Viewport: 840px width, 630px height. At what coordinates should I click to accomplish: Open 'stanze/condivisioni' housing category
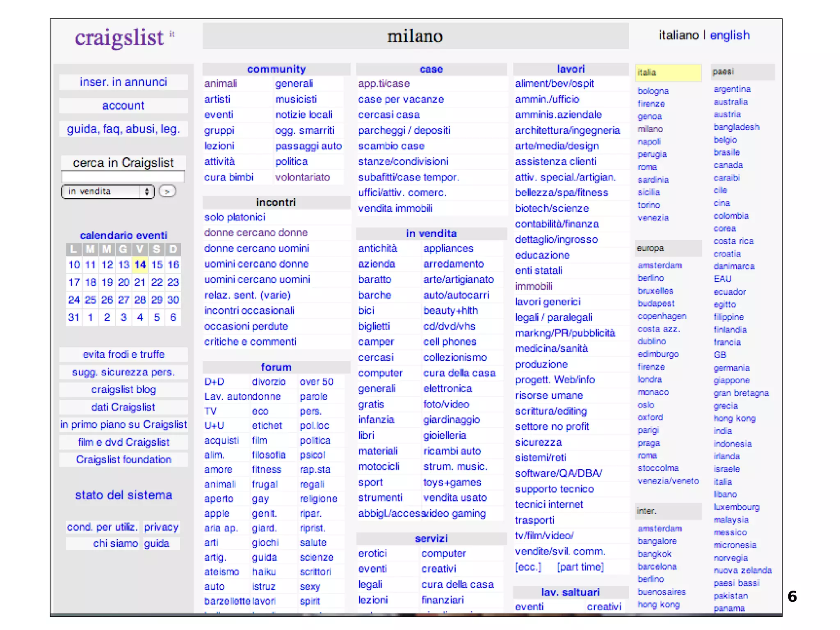click(403, 161)
